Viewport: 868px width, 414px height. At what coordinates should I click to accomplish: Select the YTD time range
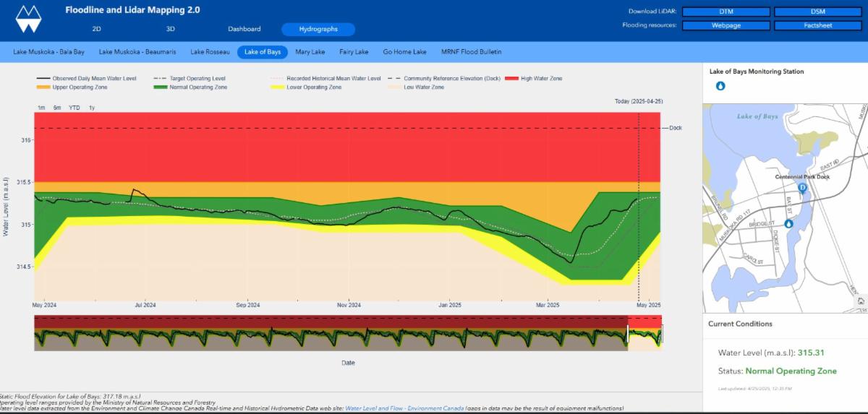(75, 108)
